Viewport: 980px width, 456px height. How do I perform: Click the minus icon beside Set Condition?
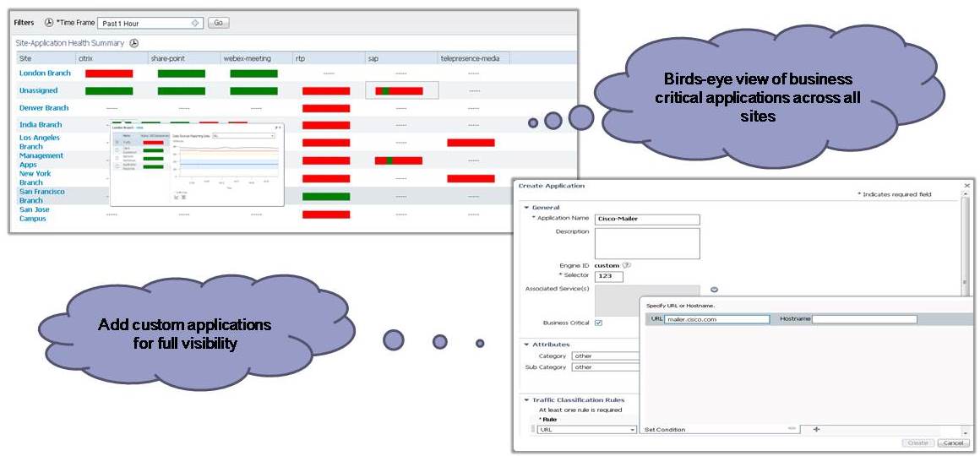click(792, 429)
